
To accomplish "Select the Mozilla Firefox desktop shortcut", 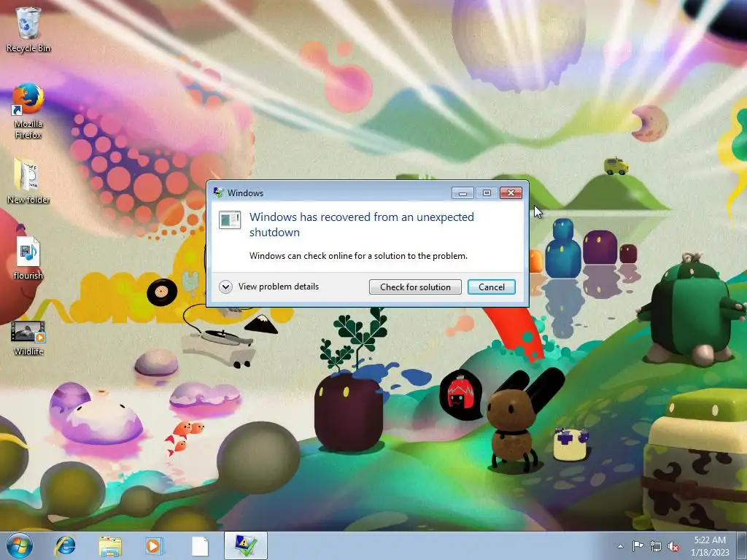I will (28, 111).
